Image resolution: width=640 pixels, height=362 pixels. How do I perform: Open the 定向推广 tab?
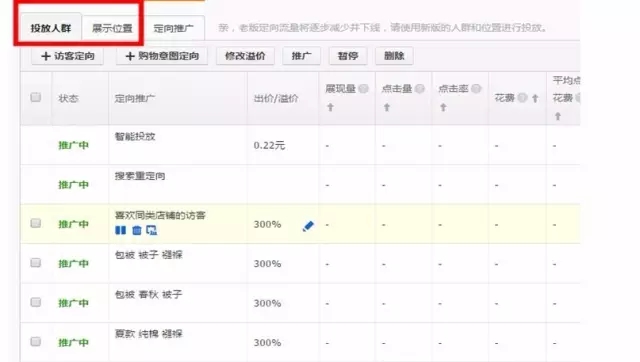tap(173, 28)
